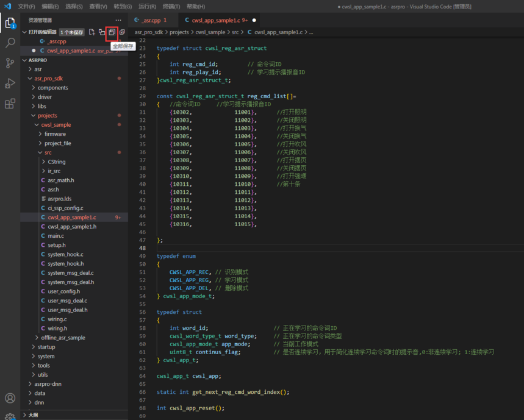Click the unsaved dot on the cwsl_app_sample1.c tab
524x420 pixels.
click(x=254, y=20)
